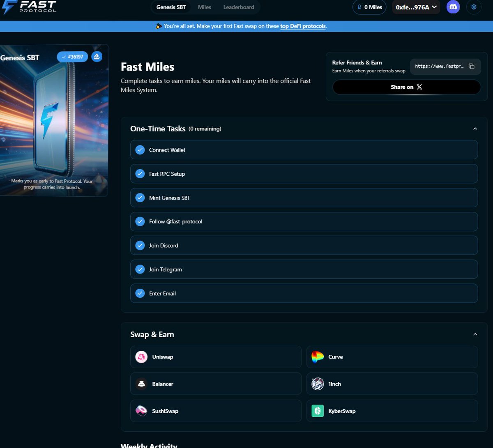Open the wallet address 0xfe...976A dropdown
Image resolution: width=493 pixels, height=448 pixels.
coord(416,7)
